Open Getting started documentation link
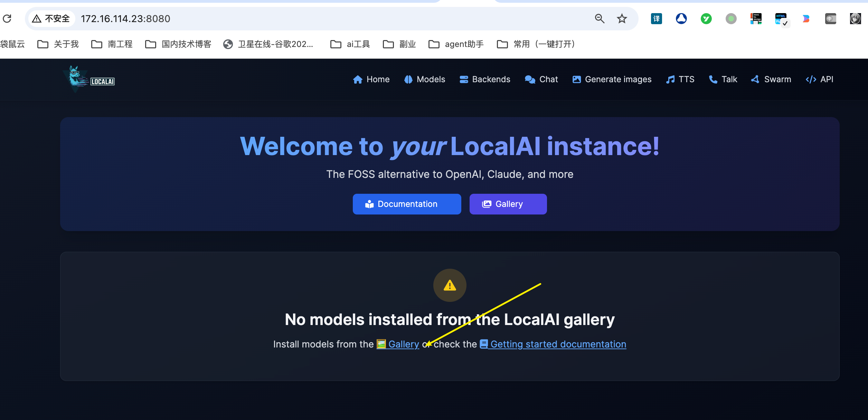Screen dimensions: 868x420 tap(553, 344)
